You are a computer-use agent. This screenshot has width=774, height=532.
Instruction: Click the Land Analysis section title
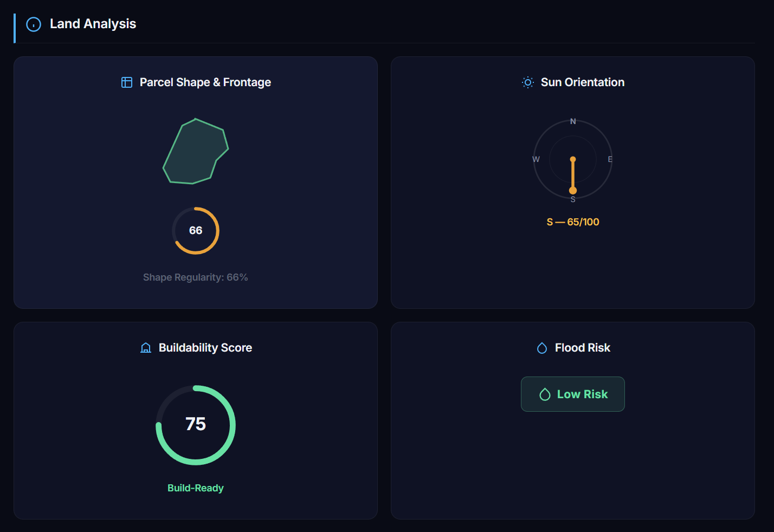[x=93, y=24]
